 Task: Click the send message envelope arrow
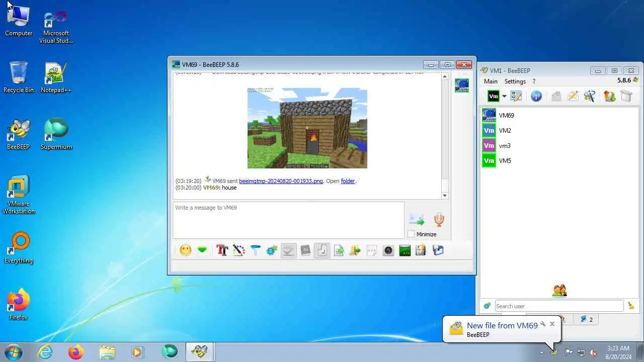[417, 220]
